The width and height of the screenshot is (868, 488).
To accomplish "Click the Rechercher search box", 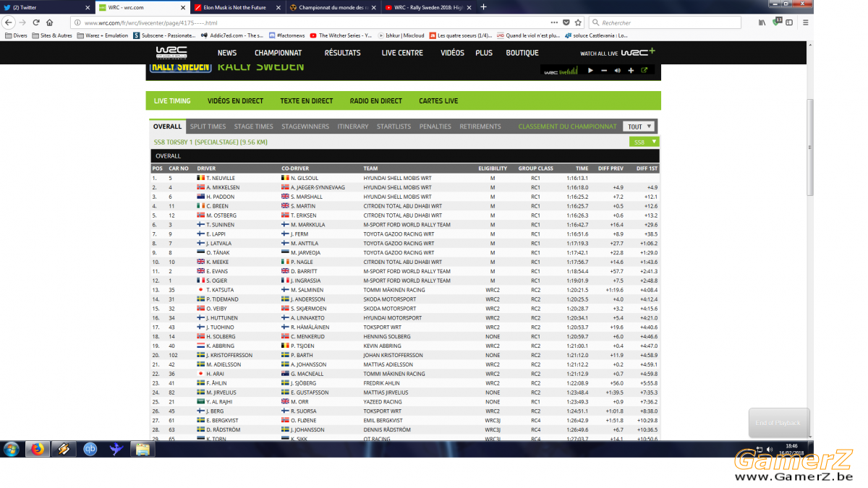I will coord(665,22).
